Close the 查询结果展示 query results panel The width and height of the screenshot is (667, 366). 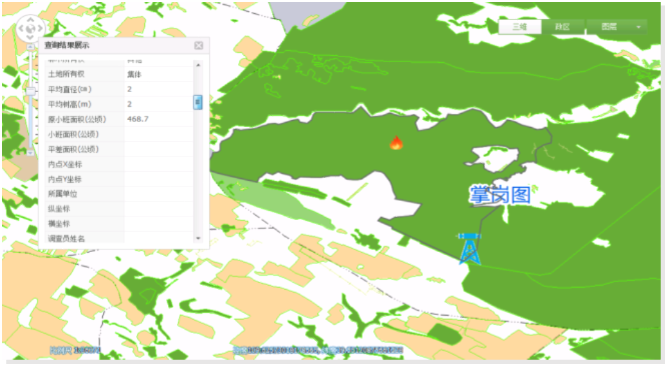point(199,46)
